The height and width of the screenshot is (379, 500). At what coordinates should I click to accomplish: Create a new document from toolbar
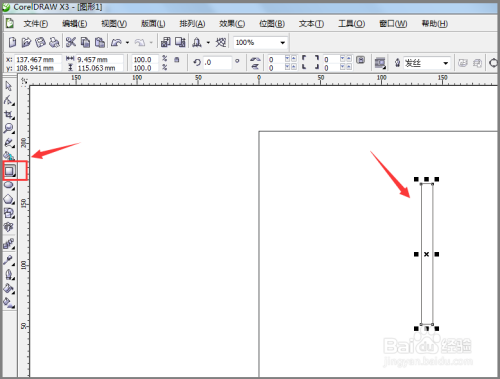pyautogui.click(x=12, y=42)
